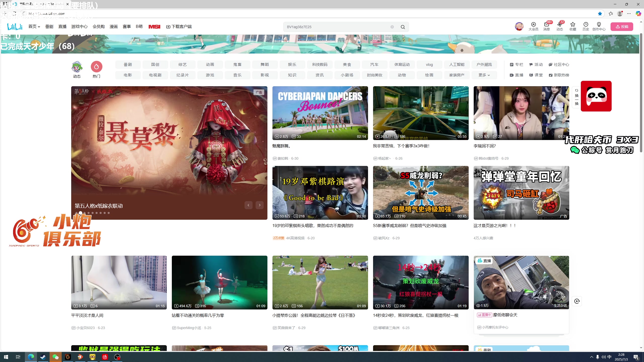Open the S5威龙削弱 video thumbnail
The image size is (644, 362).
pyautogui.click(x=421, y=193)
